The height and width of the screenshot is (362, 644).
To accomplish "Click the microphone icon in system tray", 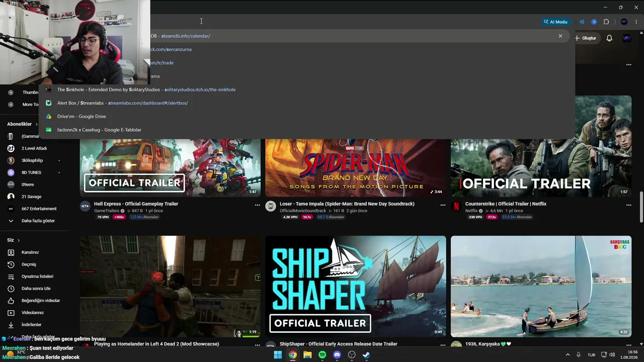I will pos(579,355).
